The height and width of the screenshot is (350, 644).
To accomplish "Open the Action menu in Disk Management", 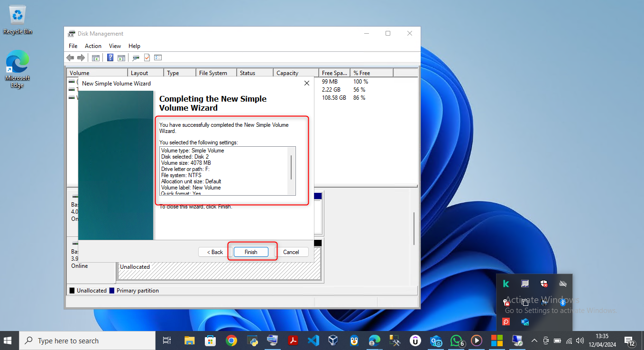I will 93,46.
